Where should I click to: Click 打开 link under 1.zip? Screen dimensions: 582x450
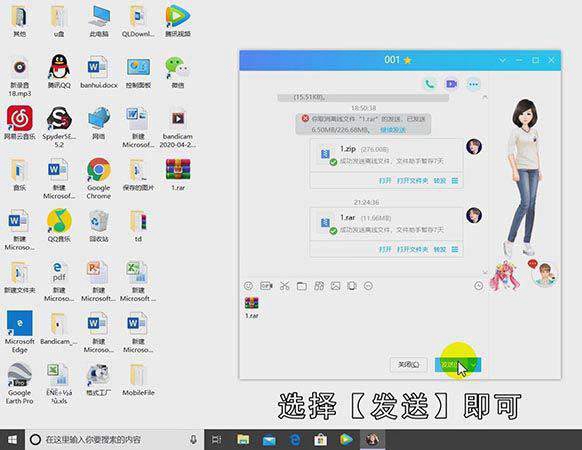coord(385,181)
